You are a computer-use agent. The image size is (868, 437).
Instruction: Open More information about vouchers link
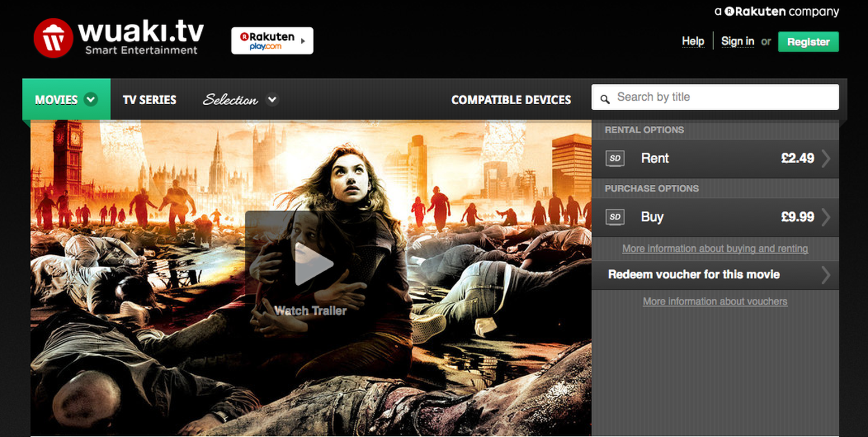point(715,301)
